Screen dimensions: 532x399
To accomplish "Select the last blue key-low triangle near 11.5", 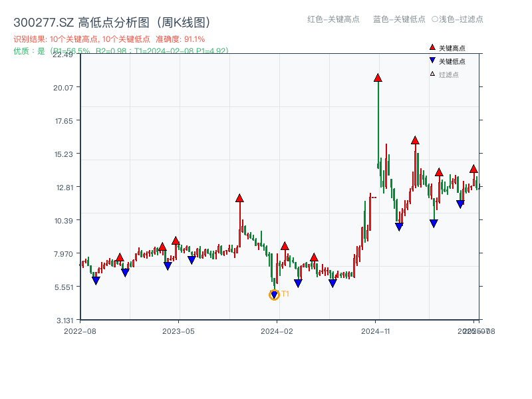I will pyautogui.click(x=460, y=204).
